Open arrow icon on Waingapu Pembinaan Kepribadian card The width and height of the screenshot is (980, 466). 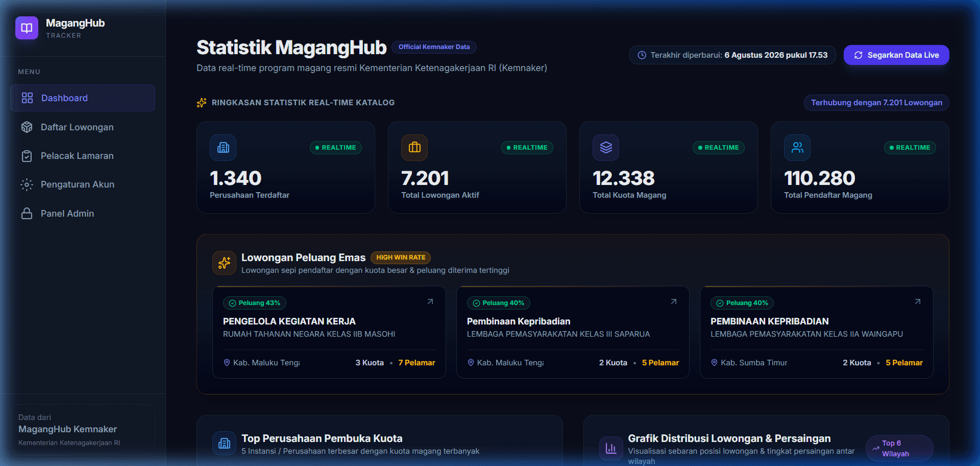[918, 302]
